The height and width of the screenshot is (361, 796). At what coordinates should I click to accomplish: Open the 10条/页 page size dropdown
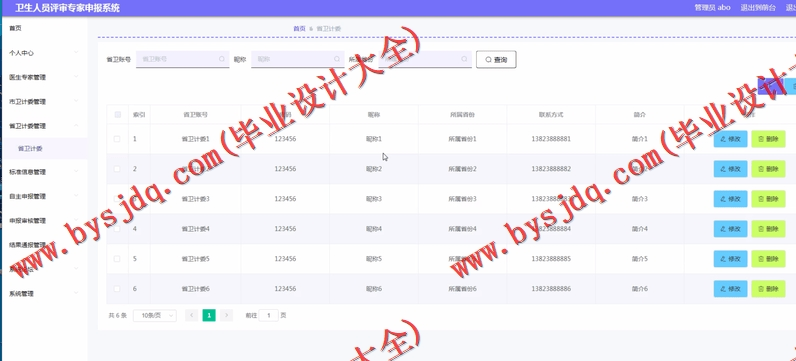pyautogui.click(x=155, y=315)
